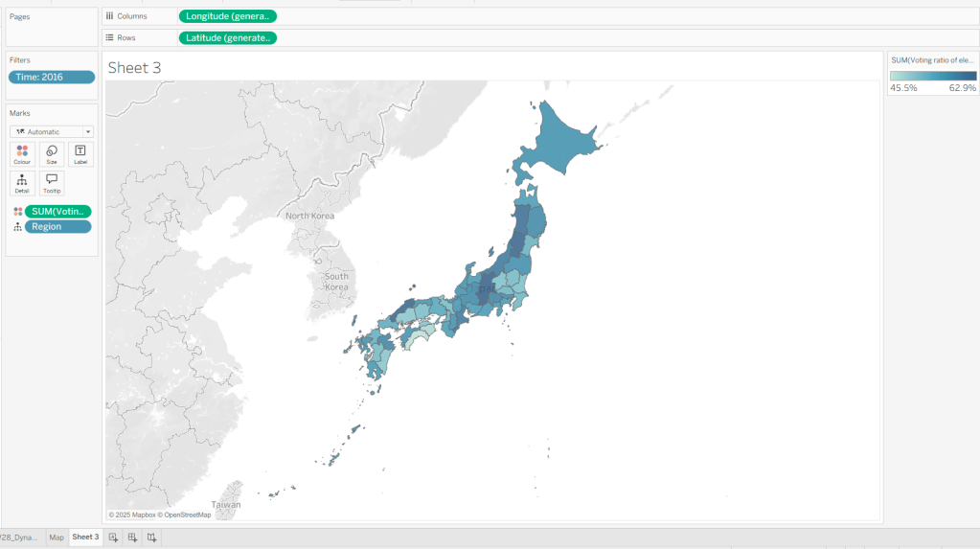The height and width of the screenshot is (549, 980).
Task: Switch to the Map sheet tab
Action: 57,538
